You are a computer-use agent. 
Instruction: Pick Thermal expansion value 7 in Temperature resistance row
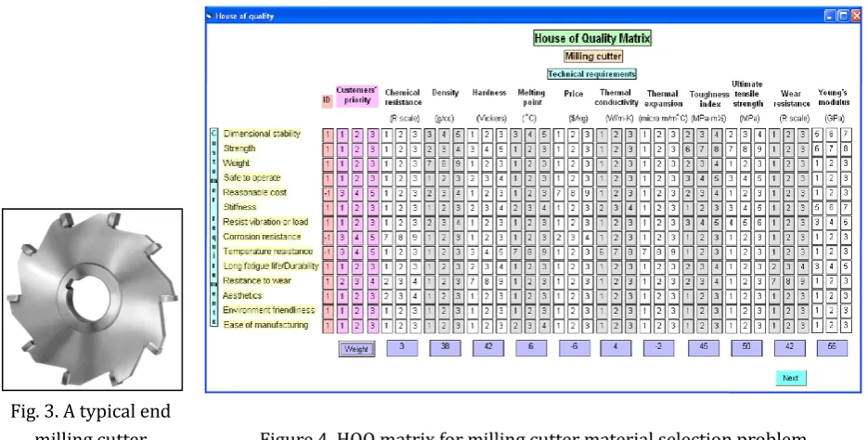pos(644,252)
